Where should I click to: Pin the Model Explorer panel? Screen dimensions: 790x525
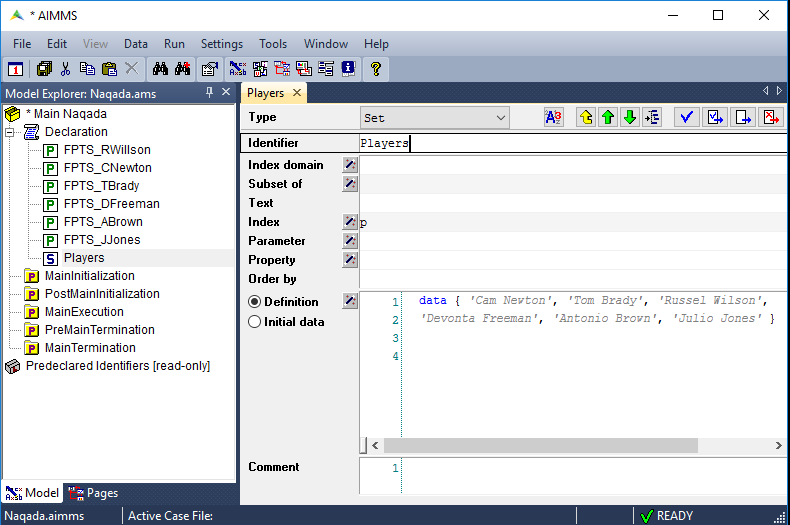coord(210,92)
